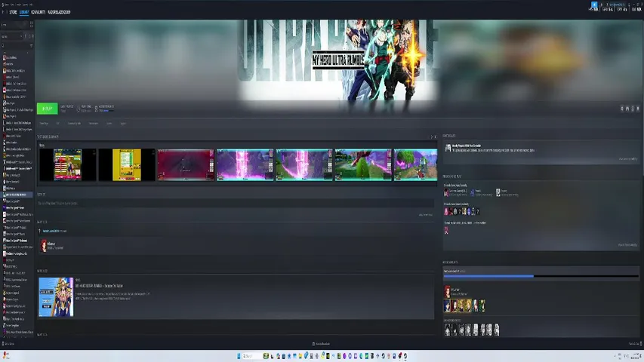
Task: Open the red-tinted screenshot thumbnail
Action: (186, 164)
